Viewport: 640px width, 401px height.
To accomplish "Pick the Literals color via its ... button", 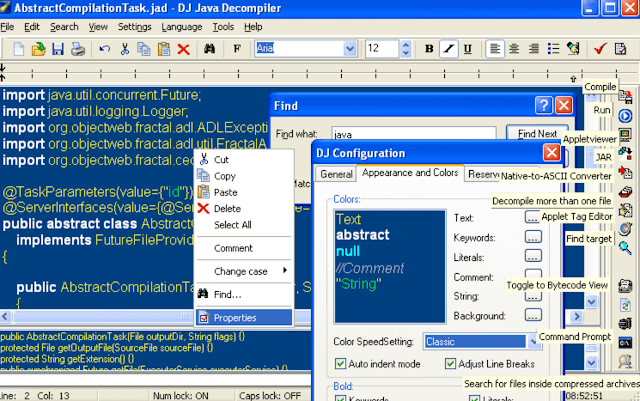I will (533, 256).
